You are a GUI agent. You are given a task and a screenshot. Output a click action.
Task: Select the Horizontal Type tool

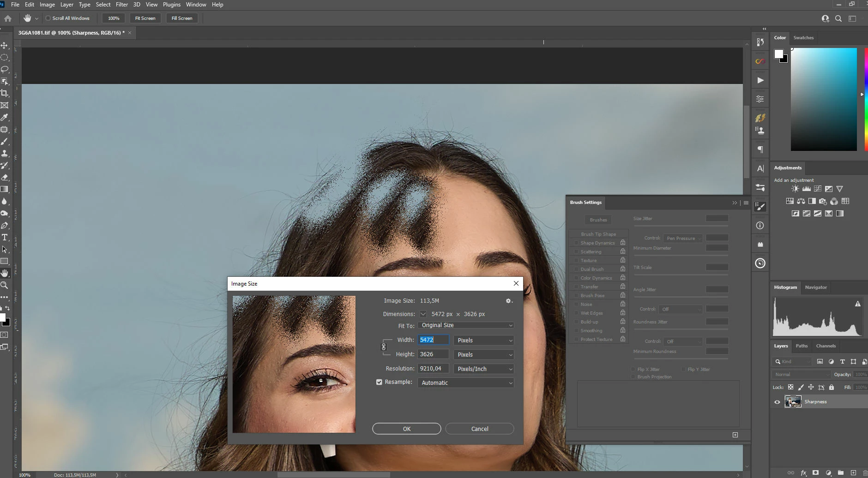tap(5, 237)
